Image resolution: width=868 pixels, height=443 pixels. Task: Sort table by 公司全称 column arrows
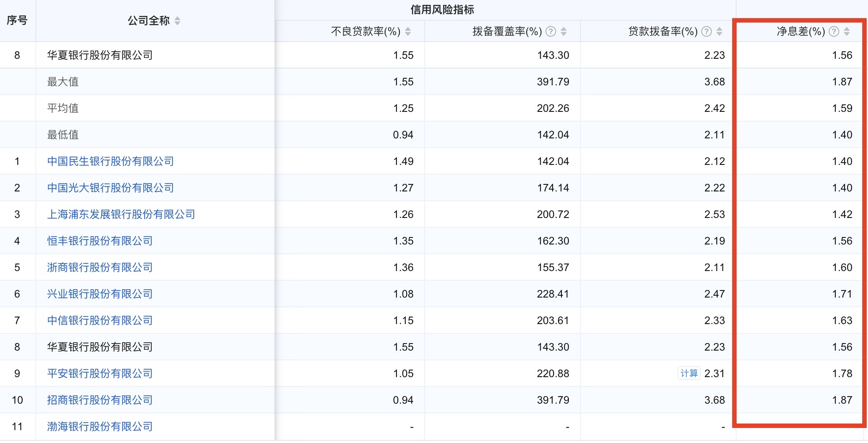click(x=177, y=21)
